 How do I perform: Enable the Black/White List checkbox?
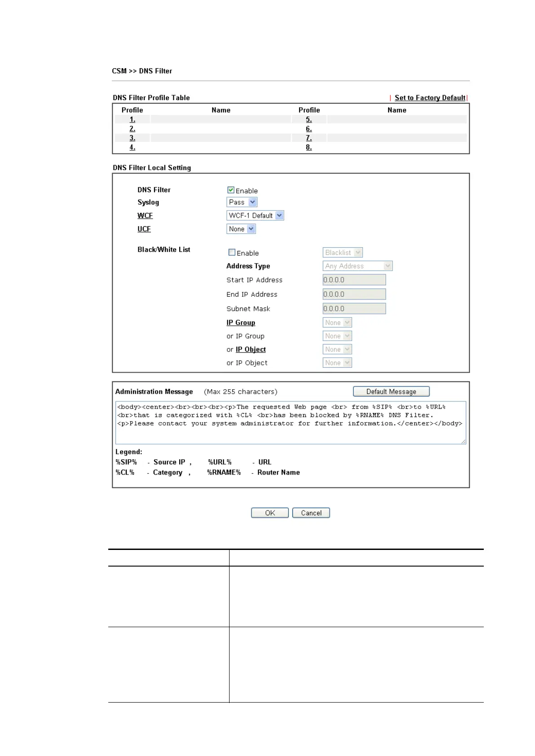[x=232, y=252]
